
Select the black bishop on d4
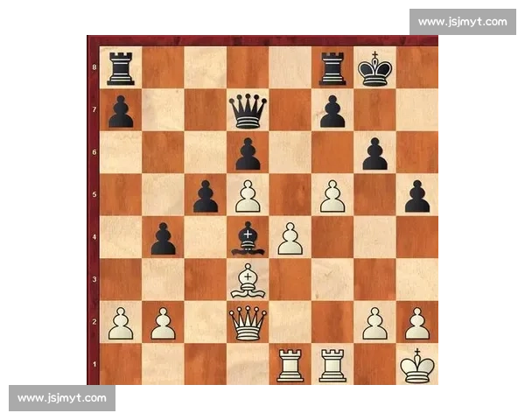248,239
